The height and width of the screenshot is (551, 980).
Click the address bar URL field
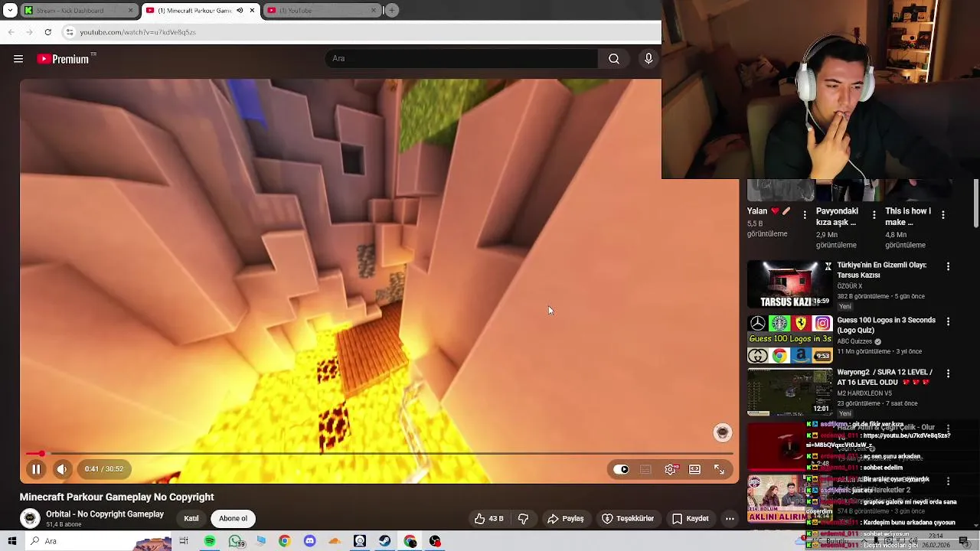(x=360, y=32)
